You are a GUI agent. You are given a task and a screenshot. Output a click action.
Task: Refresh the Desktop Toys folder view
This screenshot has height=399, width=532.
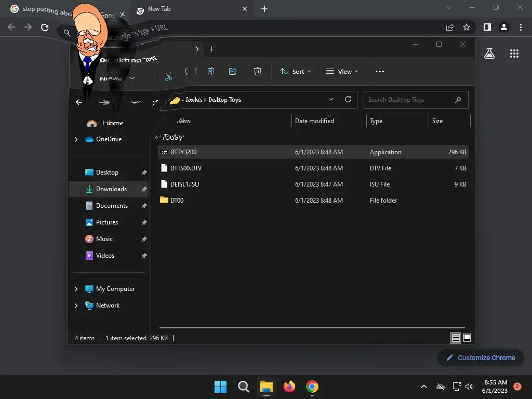pyautogui.click(x=348, y=99)
